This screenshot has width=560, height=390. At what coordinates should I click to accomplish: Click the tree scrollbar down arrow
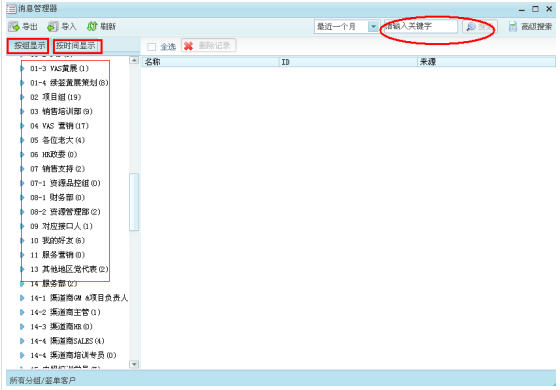[x=134, y=364]
